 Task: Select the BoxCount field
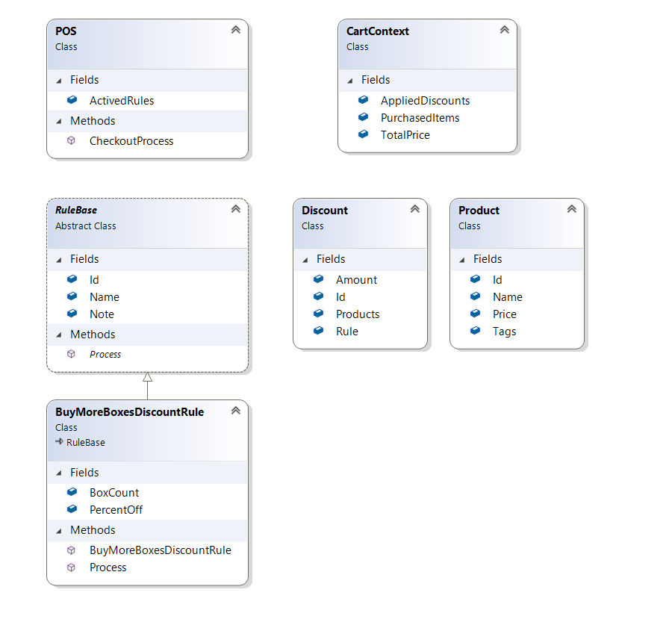113,492
